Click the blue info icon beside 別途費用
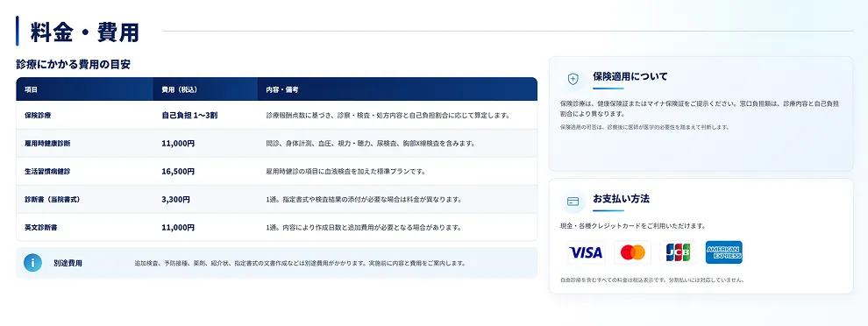This screenshot has height=326, width=868. [32, 263]
